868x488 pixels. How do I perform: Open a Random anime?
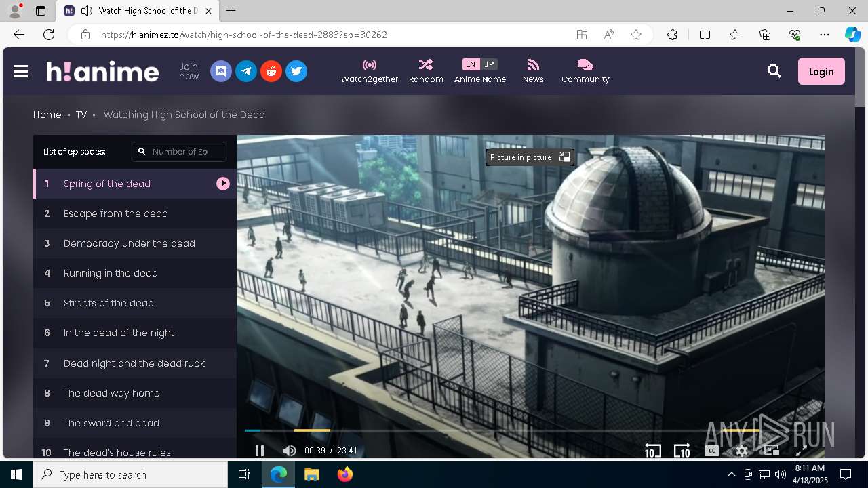coord(426,71)
